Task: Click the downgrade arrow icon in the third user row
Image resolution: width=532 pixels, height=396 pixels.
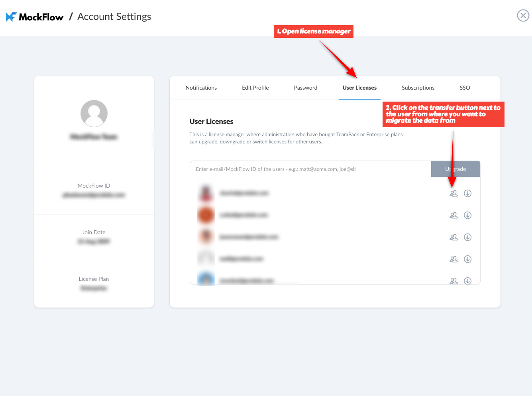Action: [468, 237]
